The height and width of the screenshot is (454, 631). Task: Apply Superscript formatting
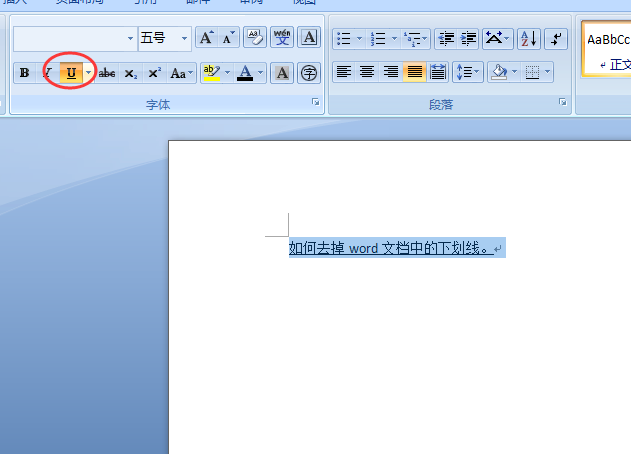[x=155, y=73]
